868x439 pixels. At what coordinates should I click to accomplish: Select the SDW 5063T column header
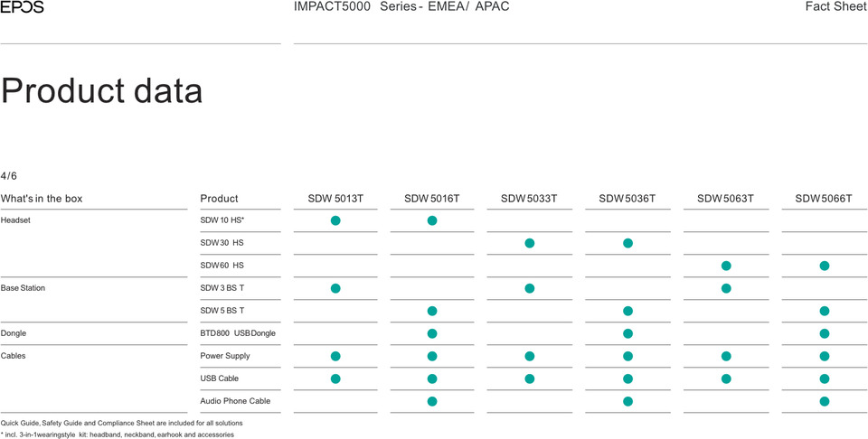tap(725, 199)
